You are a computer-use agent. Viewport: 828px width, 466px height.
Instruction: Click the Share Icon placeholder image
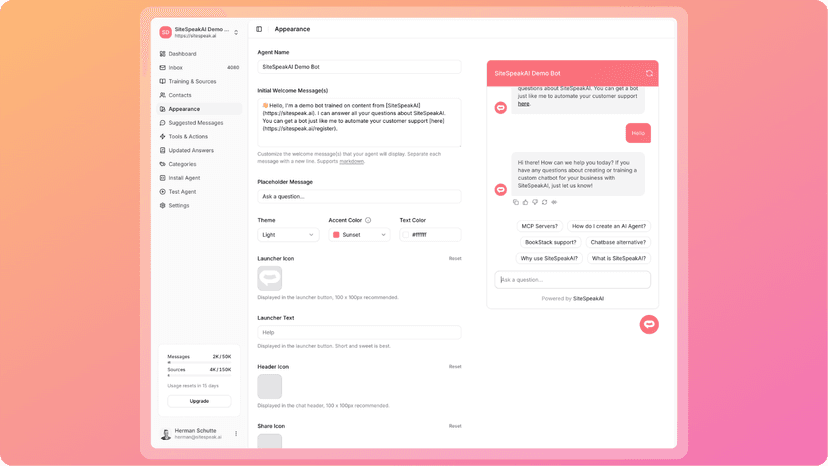(269, 441)
